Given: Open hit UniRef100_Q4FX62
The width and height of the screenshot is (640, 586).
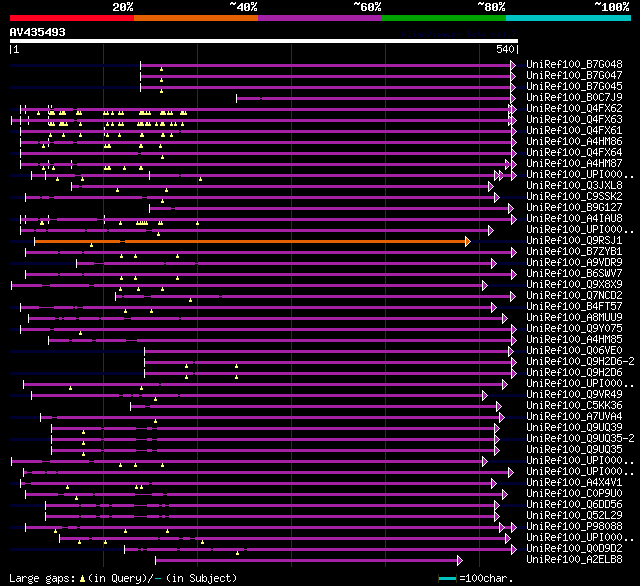Looking at the screenshot, I should coord(574,109).
